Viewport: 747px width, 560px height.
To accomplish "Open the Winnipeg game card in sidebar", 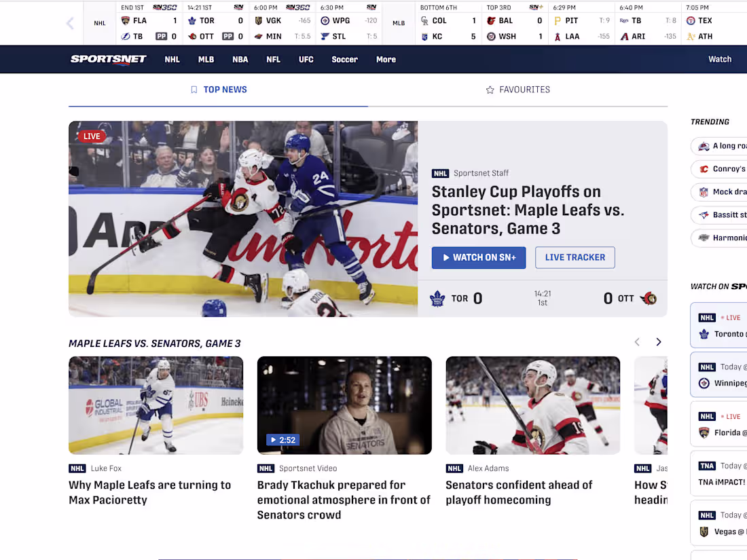I will click(719, 375).
